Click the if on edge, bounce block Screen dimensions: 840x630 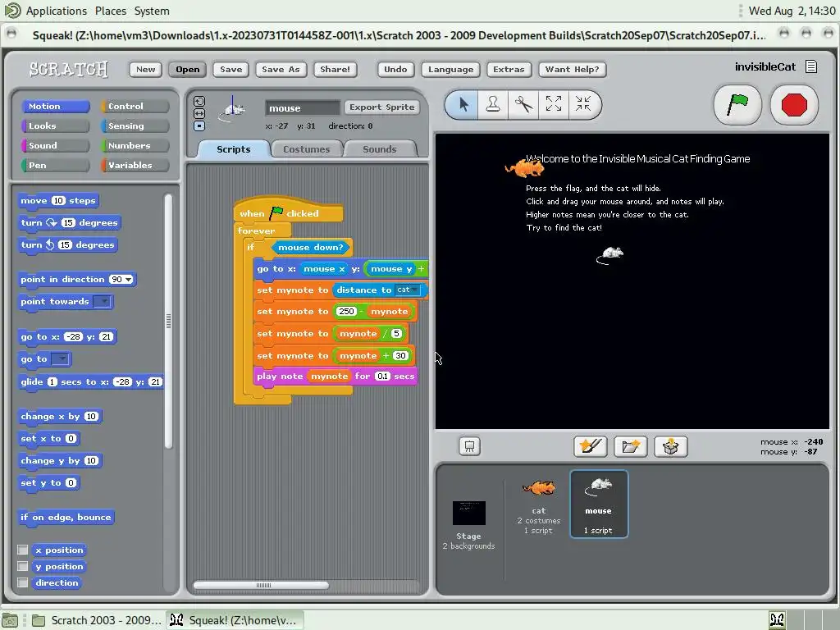point(66,517)
